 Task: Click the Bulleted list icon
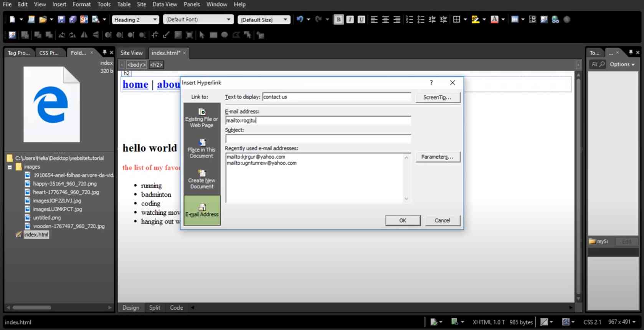421,20
